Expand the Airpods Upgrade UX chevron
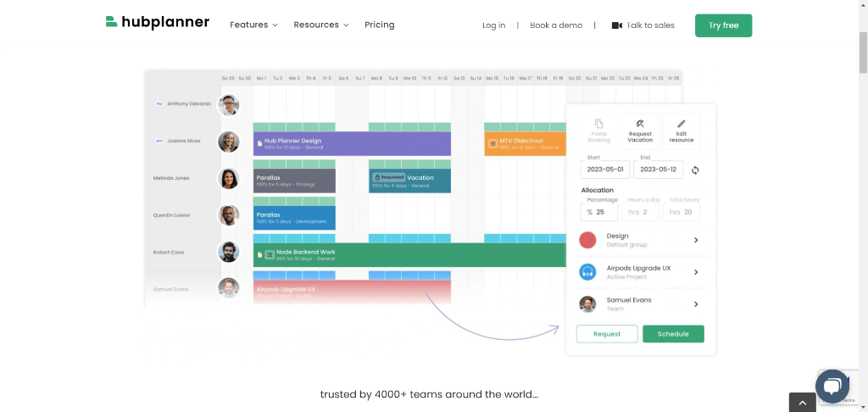The image size is (868, 412). [696, 272]
